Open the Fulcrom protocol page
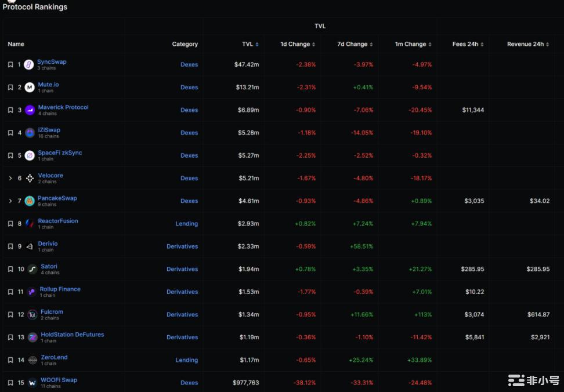The image size is (564, 392). pyautogui.click(x=52, y=312)
